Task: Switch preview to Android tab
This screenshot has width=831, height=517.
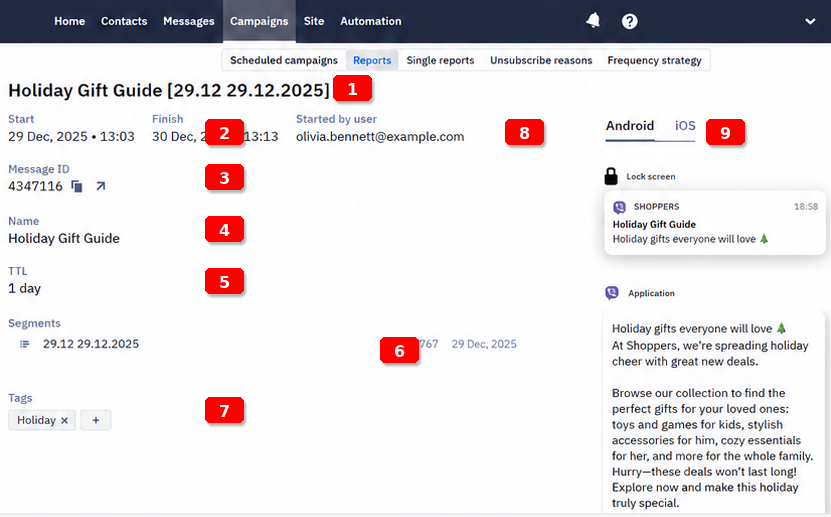Action: coord(630,126)
